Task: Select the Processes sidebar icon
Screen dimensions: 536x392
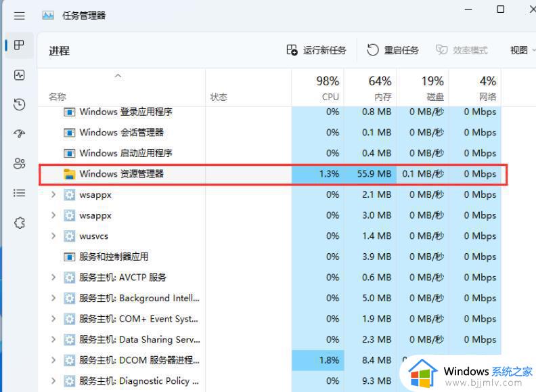Action: point(19,45)
